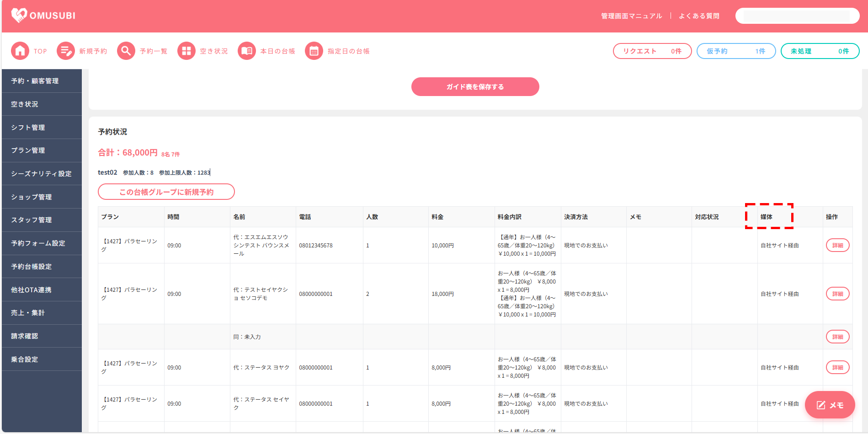Open the 空き状況 grid icon

coord(186,51)
